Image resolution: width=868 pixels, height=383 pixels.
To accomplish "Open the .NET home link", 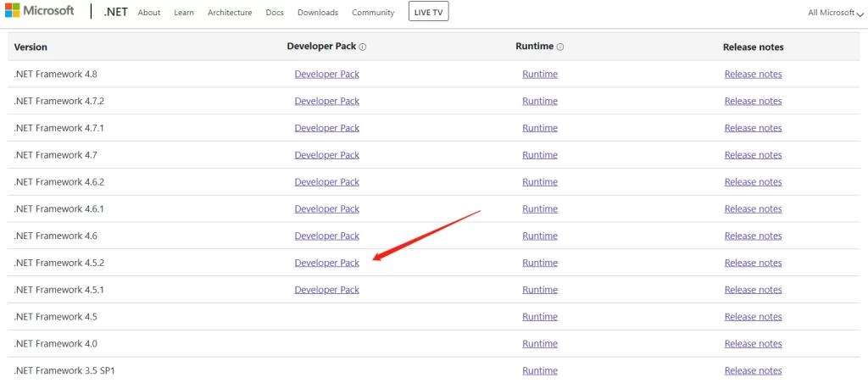I will click(x=115, y=12).
